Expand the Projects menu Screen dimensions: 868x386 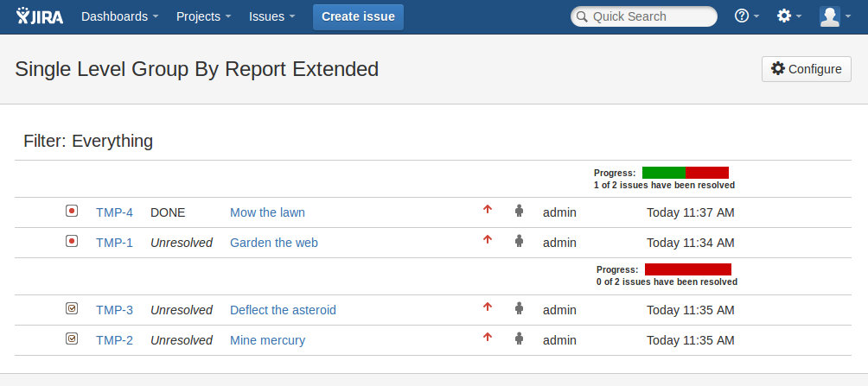pos(203,16)
